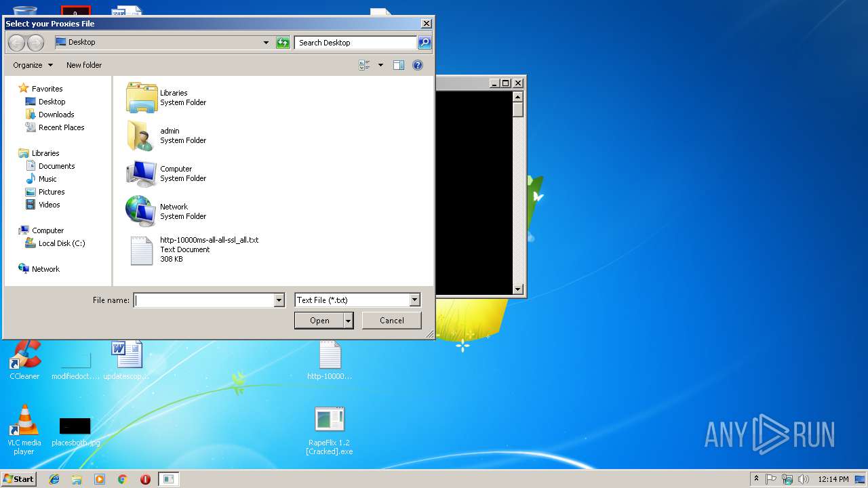Image resolution: width=868 pixels, height=488 pixels.
Task: Open the Libraries system folder
Action: click(167, 98)
